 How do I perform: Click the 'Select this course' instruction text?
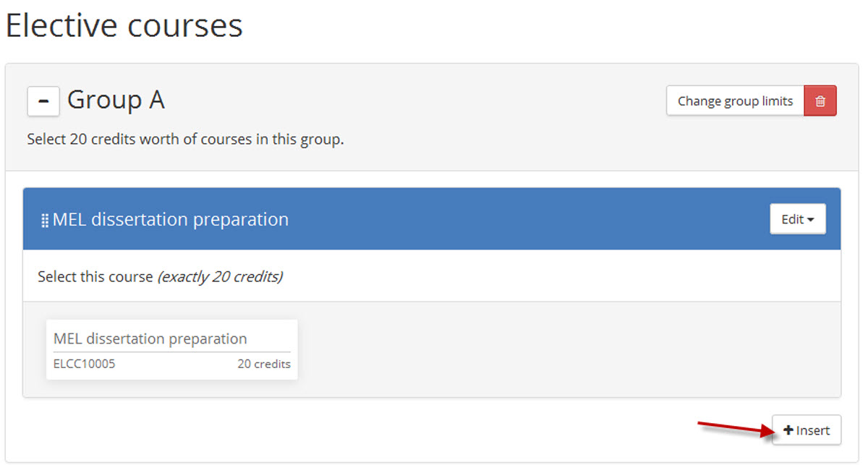95,276
